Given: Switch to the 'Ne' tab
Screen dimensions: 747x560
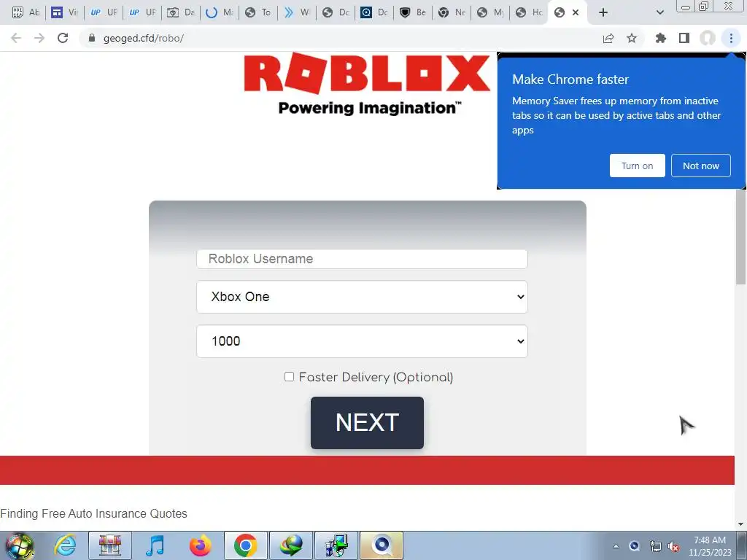Looking at the screenshot, I should click(x=451, y=12).
